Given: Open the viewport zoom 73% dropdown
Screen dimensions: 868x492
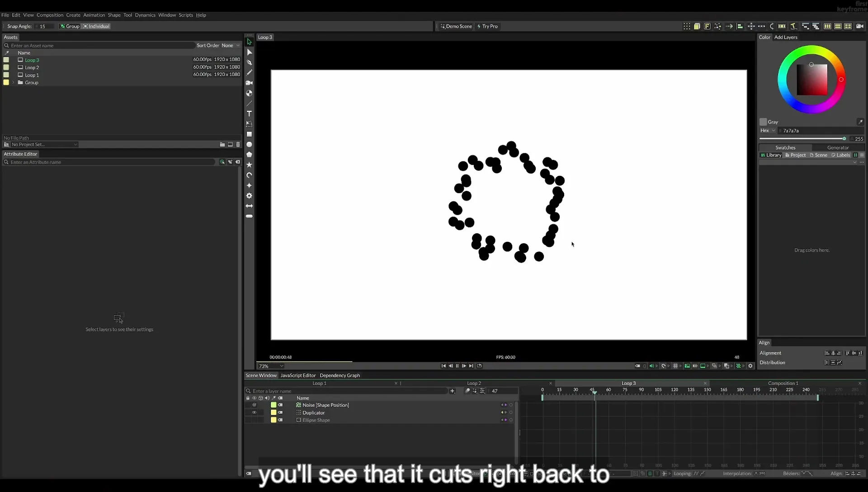Looking at the screenshot, I should click(271, 366).
